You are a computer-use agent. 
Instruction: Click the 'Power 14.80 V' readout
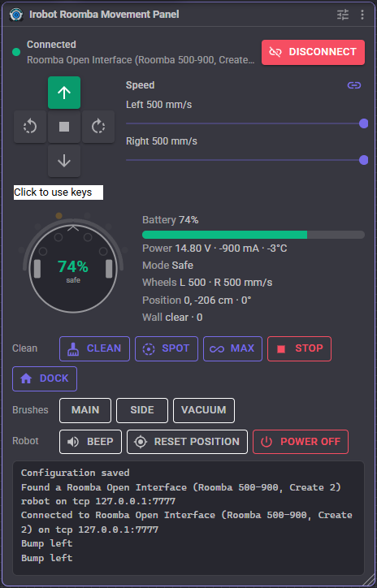[214, 249]
